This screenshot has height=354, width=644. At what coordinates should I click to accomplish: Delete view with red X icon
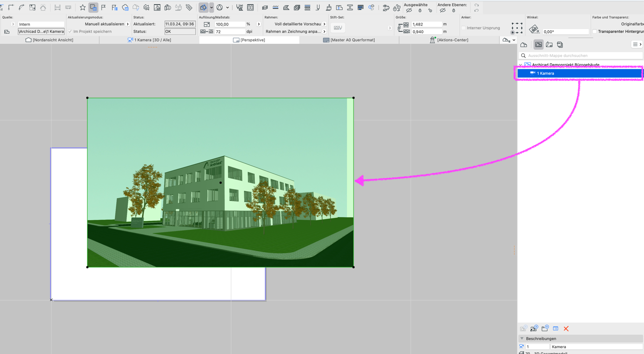coord(566,328)
